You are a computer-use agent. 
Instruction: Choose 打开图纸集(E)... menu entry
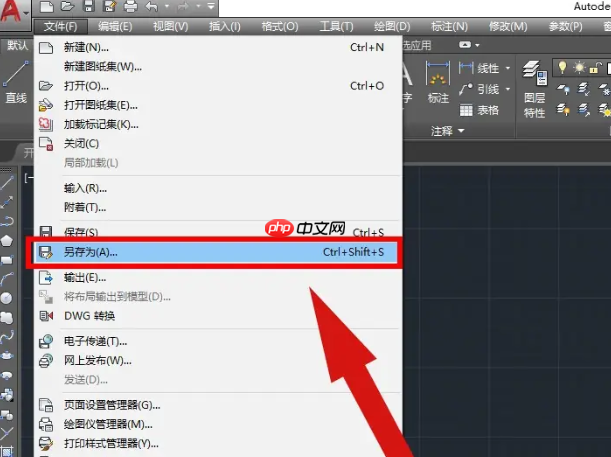tap(218, 105)
